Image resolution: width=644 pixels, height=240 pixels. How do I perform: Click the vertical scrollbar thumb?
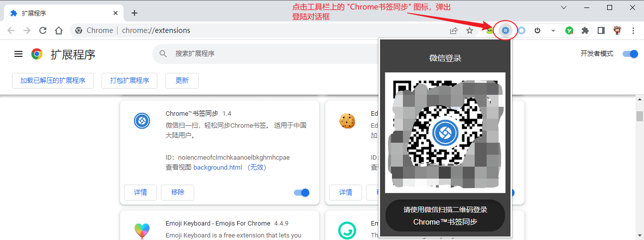click(640, 116)
